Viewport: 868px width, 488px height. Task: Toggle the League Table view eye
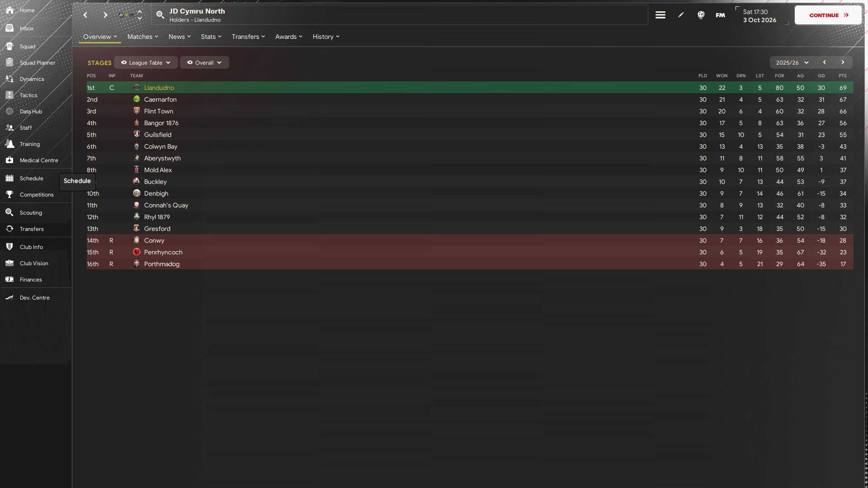coord(124,62)
